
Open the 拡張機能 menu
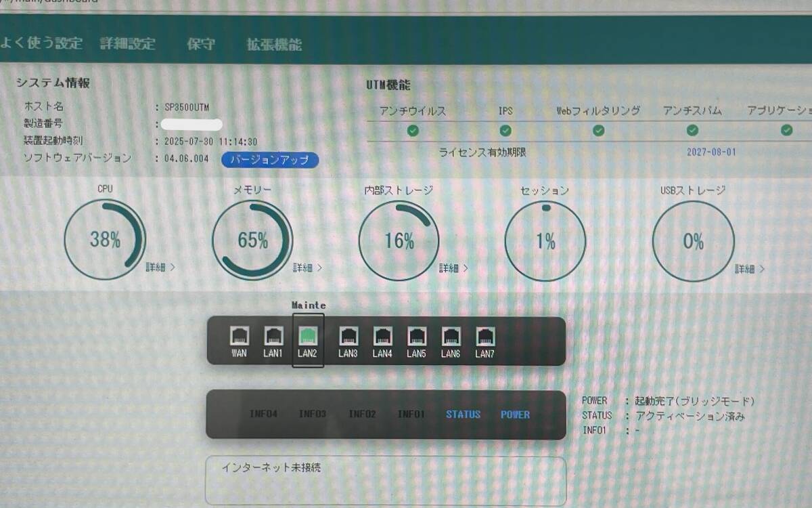pyautogui.click(x=274, y=45)
